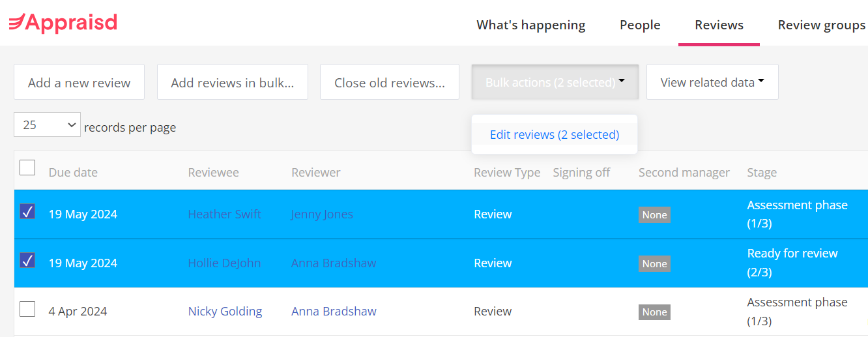Toggle the select-all header checkbox
The image size is (868, 337).
click(27, 168)
